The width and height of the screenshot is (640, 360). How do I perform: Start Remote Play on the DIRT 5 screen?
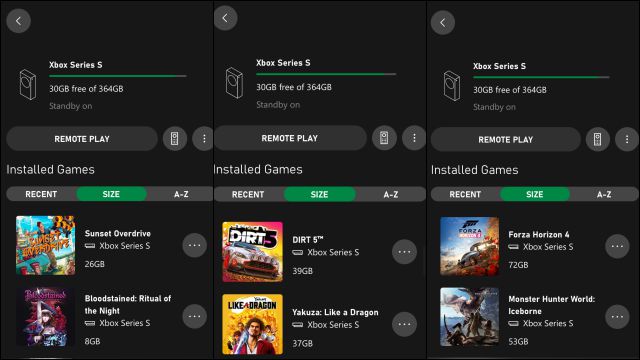click(290, 138)
